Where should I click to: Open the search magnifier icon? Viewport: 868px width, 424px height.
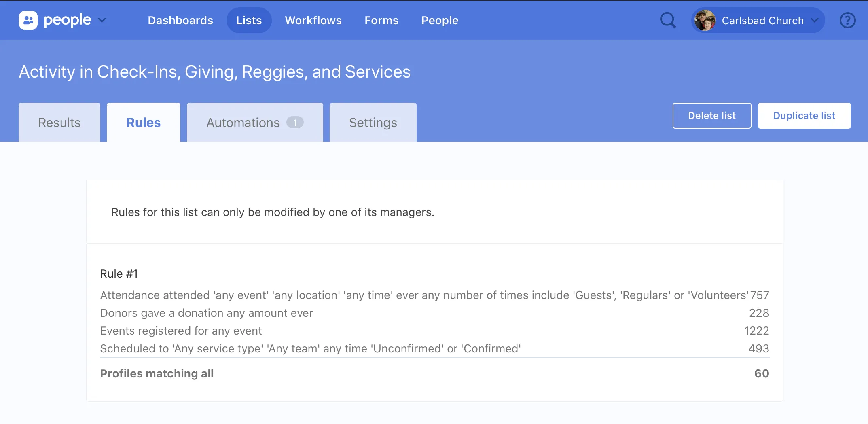(x=668, y=20)
